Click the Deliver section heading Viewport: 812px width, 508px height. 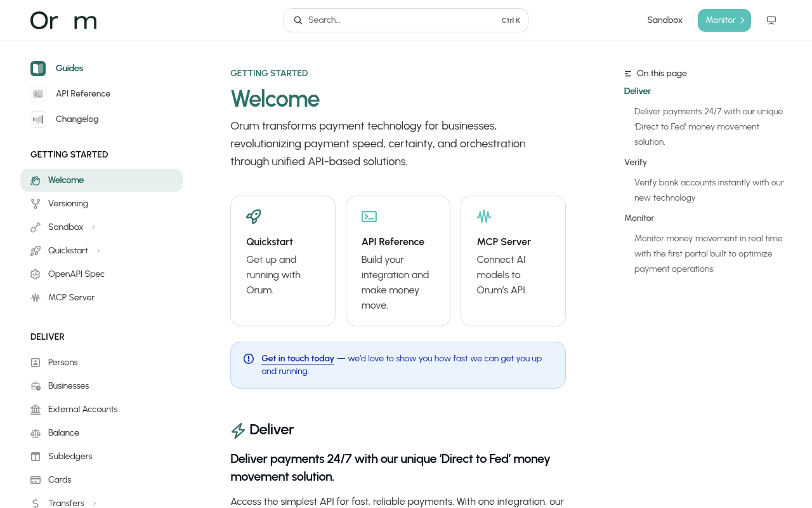[272, 430]
